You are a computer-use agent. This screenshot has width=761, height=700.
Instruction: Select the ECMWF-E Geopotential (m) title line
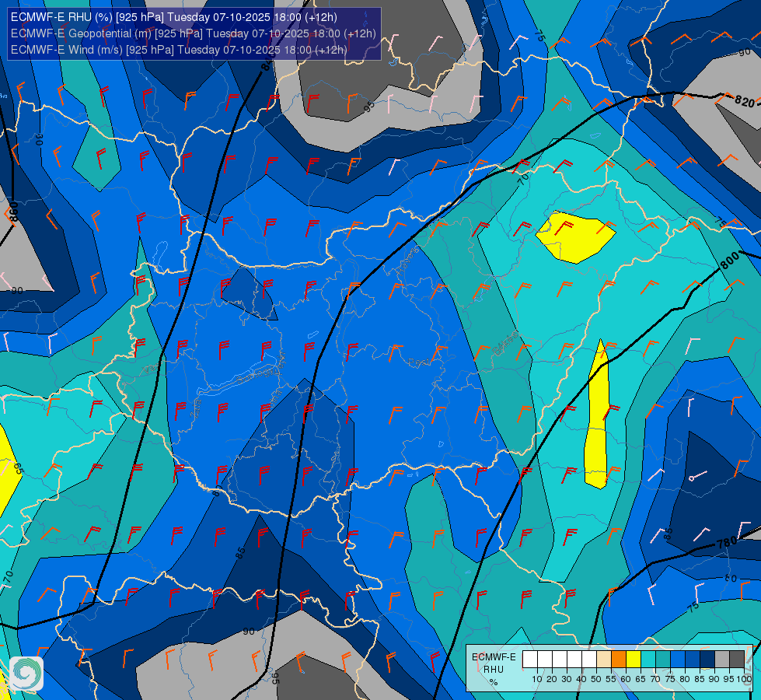[x=193, y=33]
